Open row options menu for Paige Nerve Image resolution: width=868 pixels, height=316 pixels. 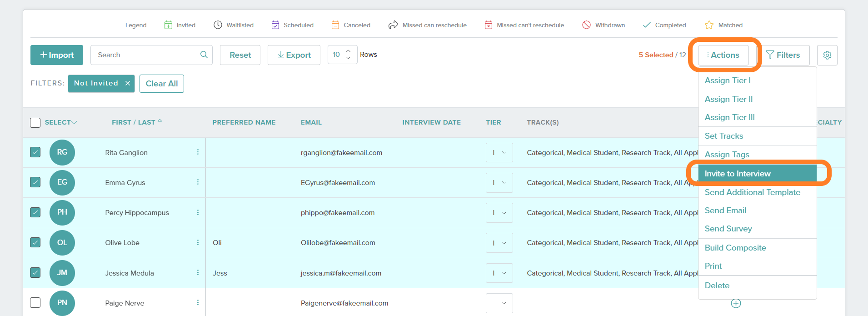click(198, 302)
